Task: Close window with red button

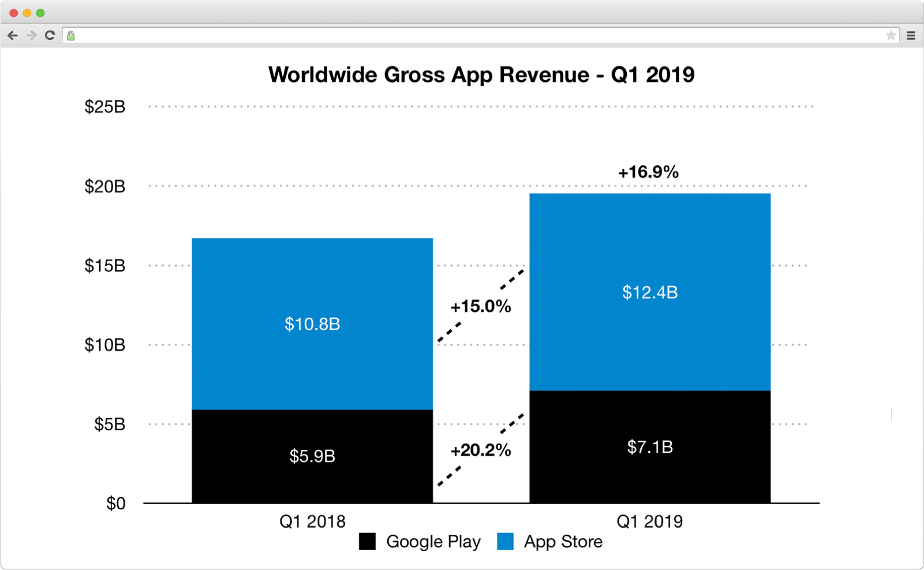Action: pyautogui.click(x=14, y=13)
